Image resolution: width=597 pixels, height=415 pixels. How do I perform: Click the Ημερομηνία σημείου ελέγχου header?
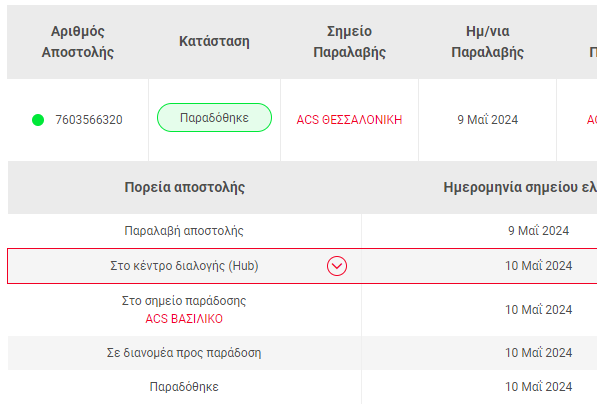[520, 187]
